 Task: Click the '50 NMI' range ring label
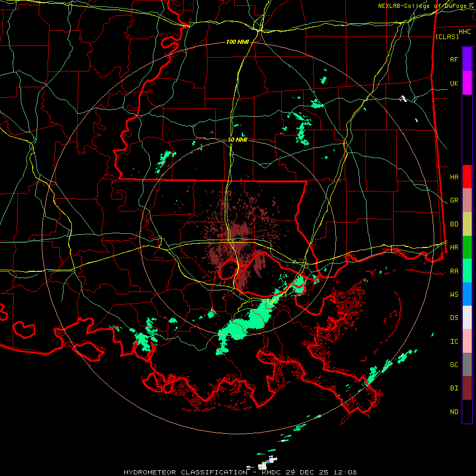[237, 140]
